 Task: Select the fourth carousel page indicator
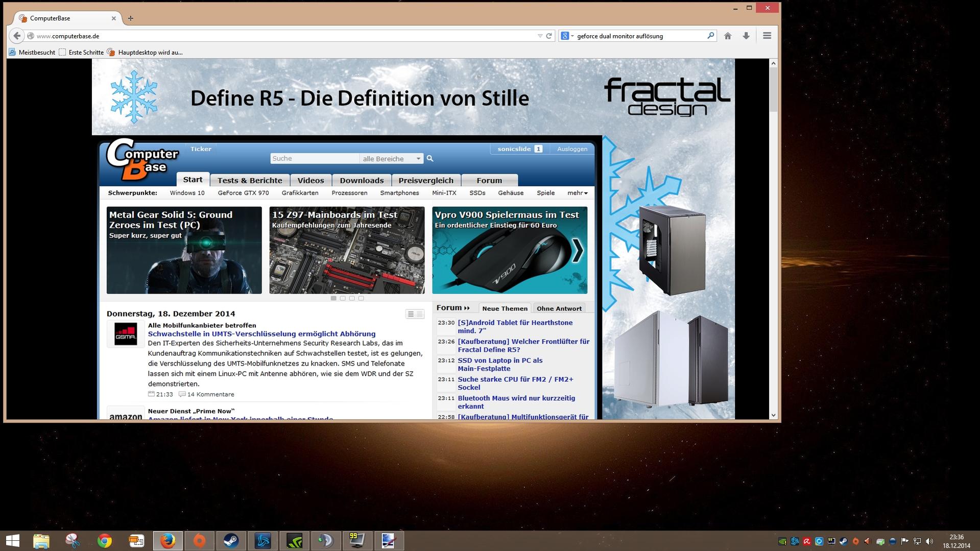[361, 298]
